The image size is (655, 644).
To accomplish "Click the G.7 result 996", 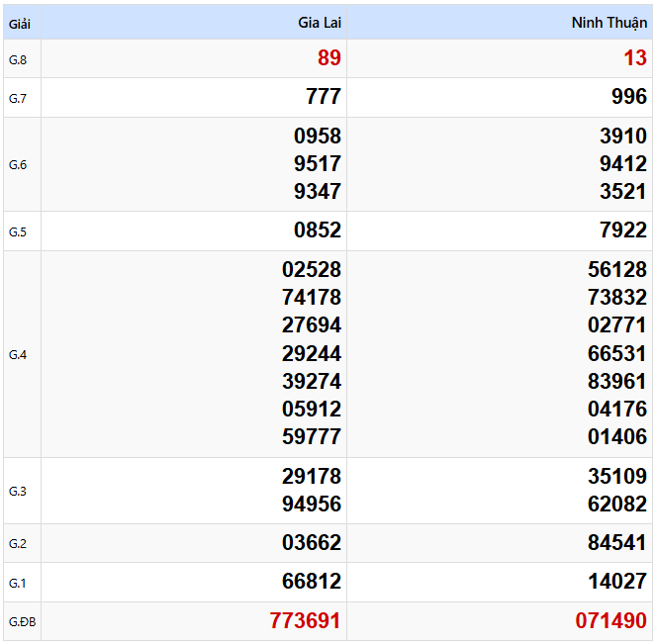I will (x=629, y=97).
